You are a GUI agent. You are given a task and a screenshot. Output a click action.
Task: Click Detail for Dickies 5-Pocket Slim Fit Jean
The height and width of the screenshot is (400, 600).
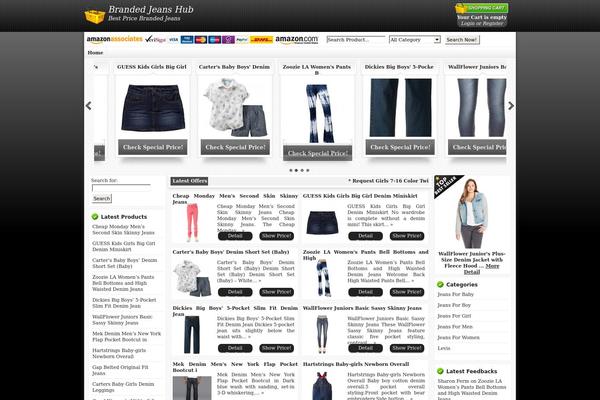click(x=235, y=348)
